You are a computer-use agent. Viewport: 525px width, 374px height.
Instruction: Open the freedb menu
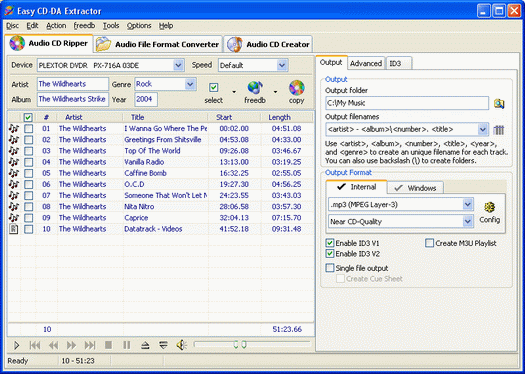click(x=84, y=26)
